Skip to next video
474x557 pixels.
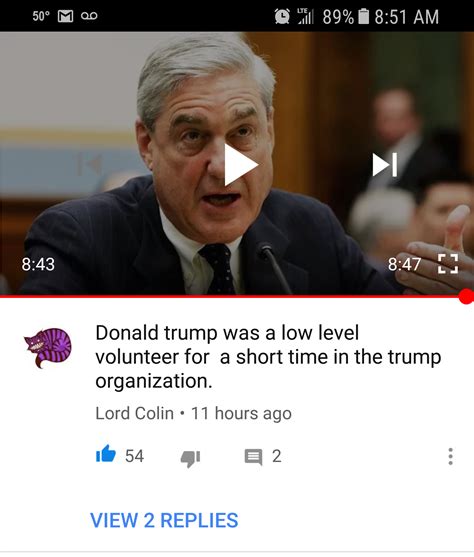pos(385,164)
